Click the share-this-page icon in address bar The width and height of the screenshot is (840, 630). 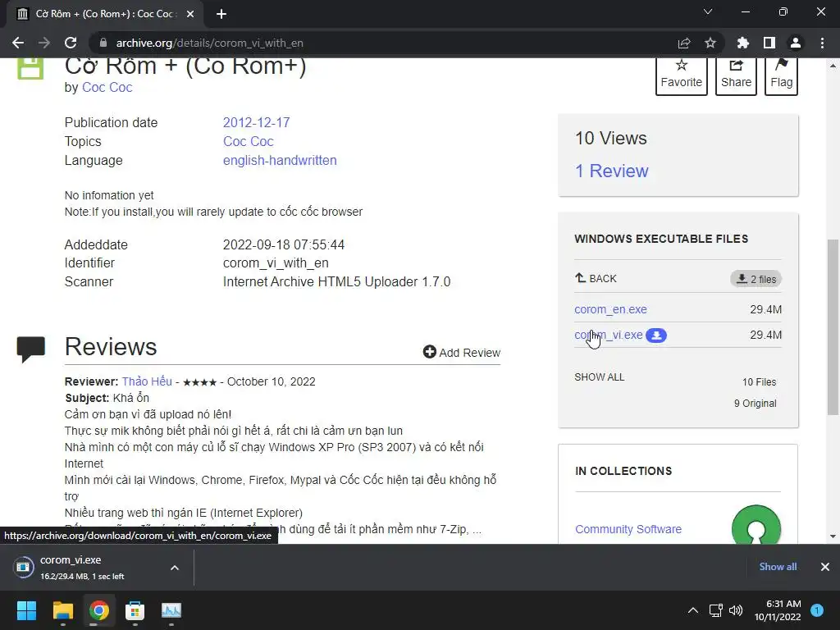click(684, 43)
